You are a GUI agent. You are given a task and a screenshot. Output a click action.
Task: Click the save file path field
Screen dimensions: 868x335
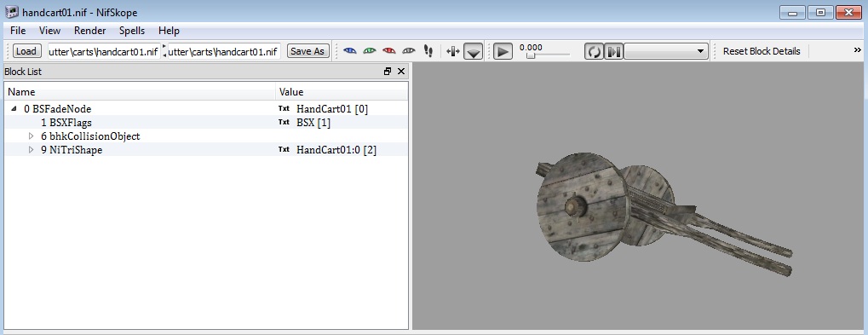tap(224, 51)
